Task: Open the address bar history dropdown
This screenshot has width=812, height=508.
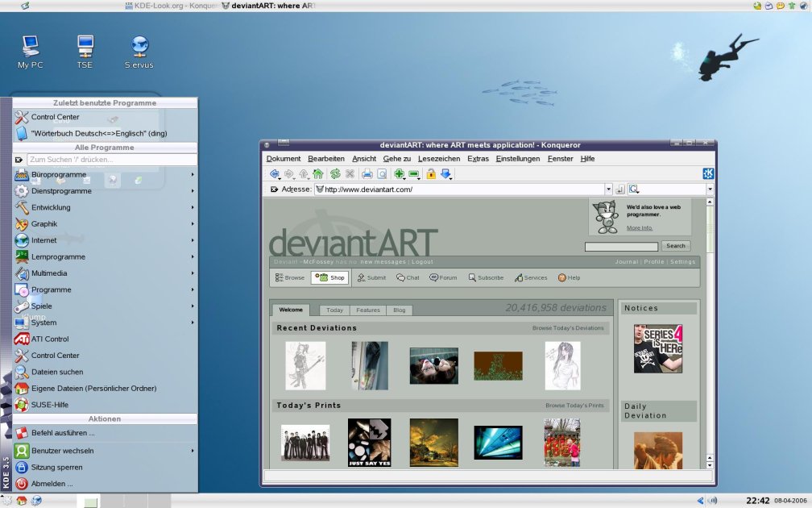Action: pos(608,189)
